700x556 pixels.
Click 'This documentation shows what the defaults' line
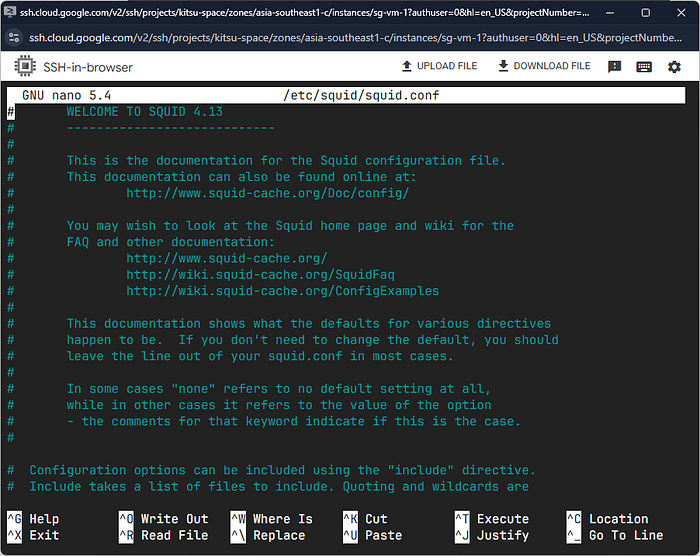(x=308, y=323)
